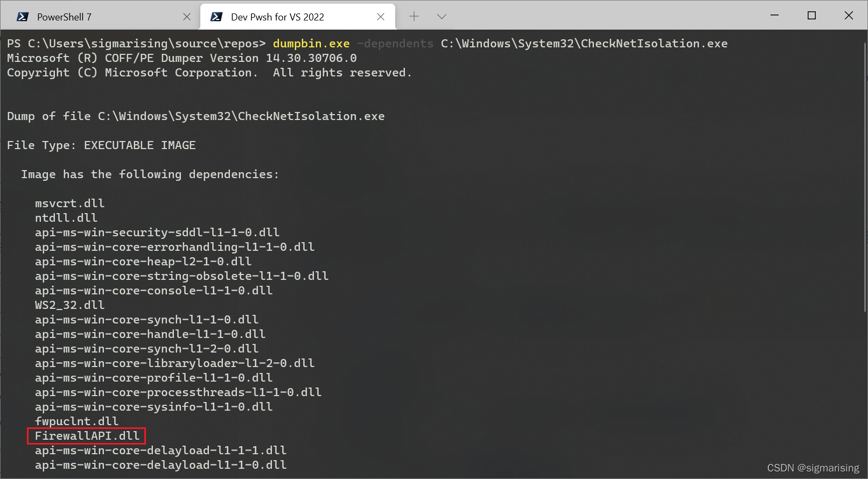Select the Dev Pwsh for VS 2022 tab
Screen dimensions: 868x479
tap(297, 16)
